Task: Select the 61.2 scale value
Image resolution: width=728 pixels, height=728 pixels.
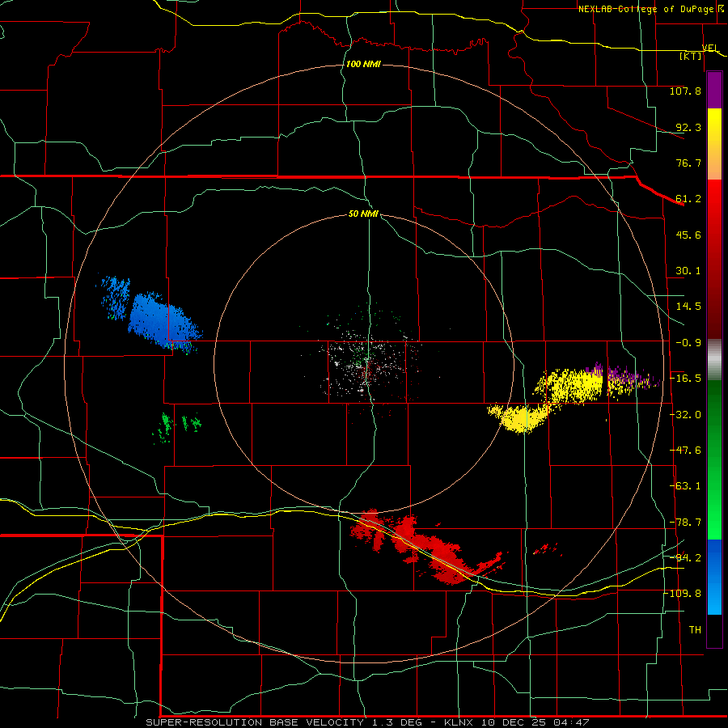Action: [x=688, y=199]
